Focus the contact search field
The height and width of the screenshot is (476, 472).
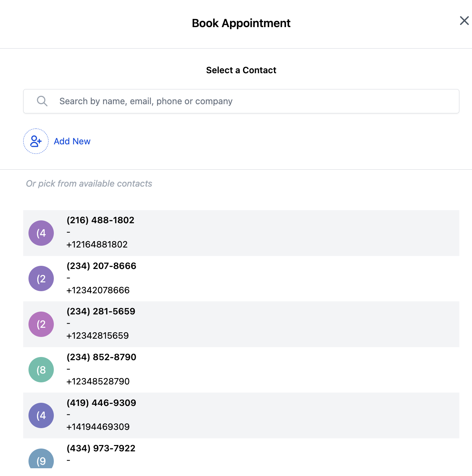click(246, 101)
